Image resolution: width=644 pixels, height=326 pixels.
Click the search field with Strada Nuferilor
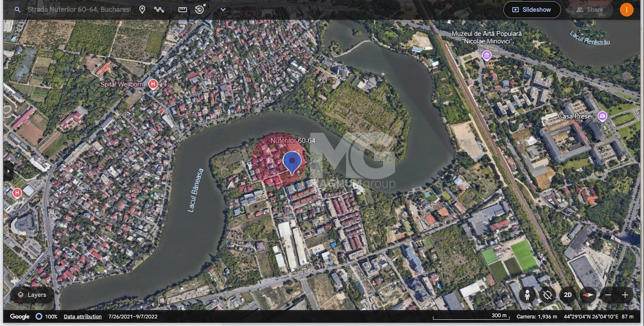[x=79, y=10]
